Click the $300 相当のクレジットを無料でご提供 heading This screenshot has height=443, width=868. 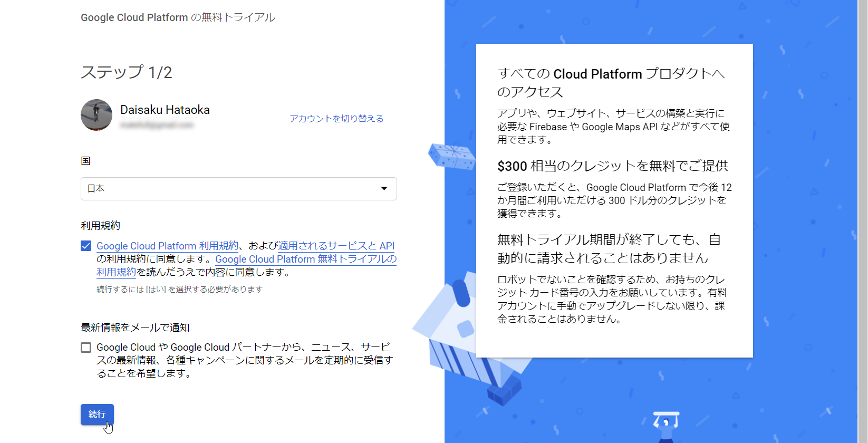tap(613, 166)
